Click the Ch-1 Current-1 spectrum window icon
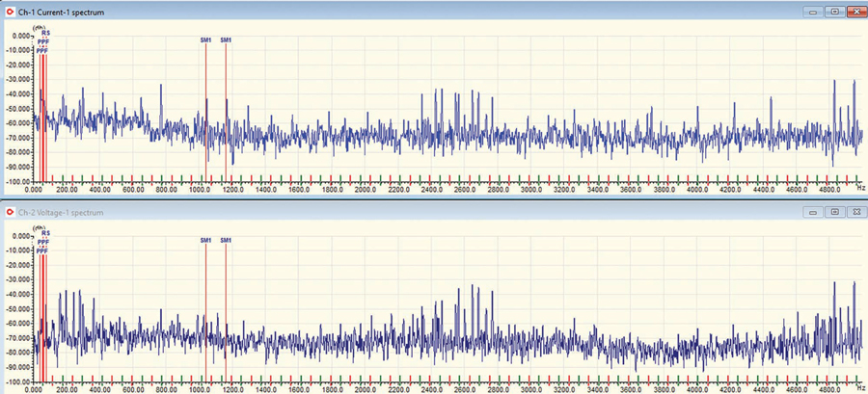This screenshot has height=394, width=868. point(9,10)
